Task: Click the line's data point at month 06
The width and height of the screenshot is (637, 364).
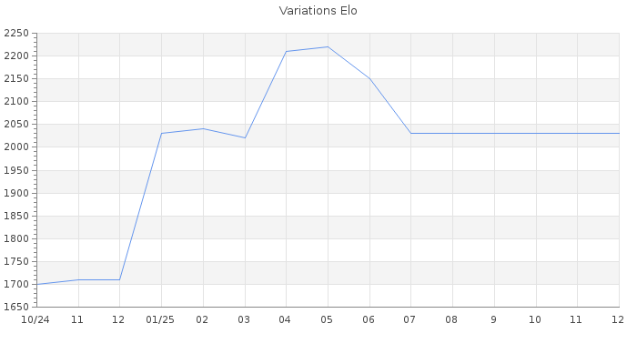Action: click(x=369, y=79)
